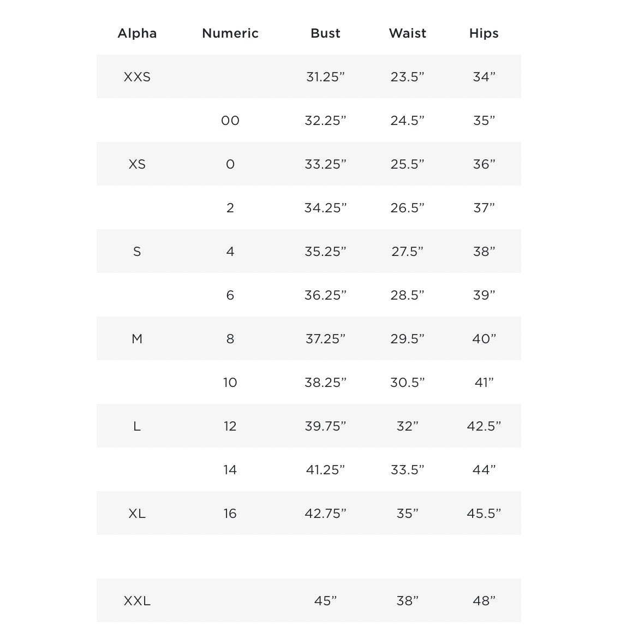This screenshot has width=644, height=644.
Task: Click the 39.75” bust value
Action: (x=325, y=426)
